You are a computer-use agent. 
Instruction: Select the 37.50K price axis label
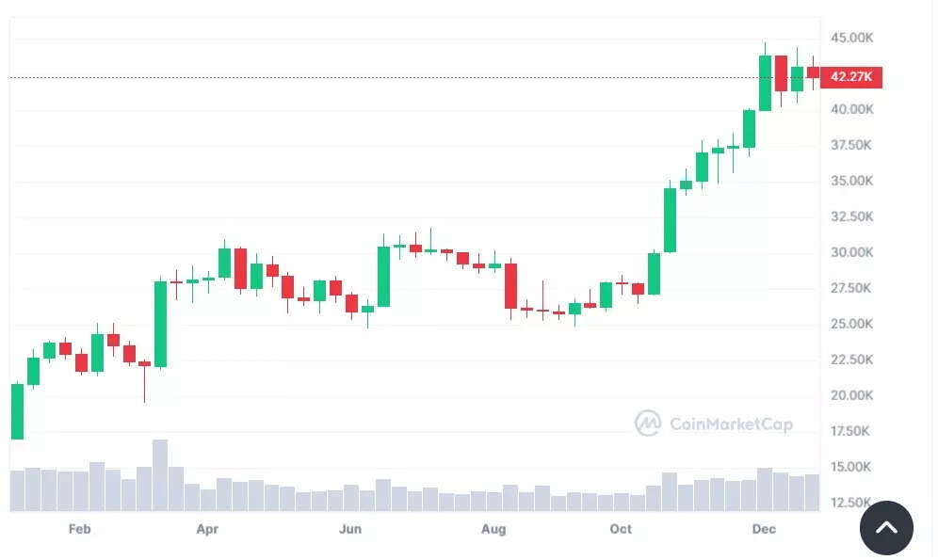click(x=851, y=145)
